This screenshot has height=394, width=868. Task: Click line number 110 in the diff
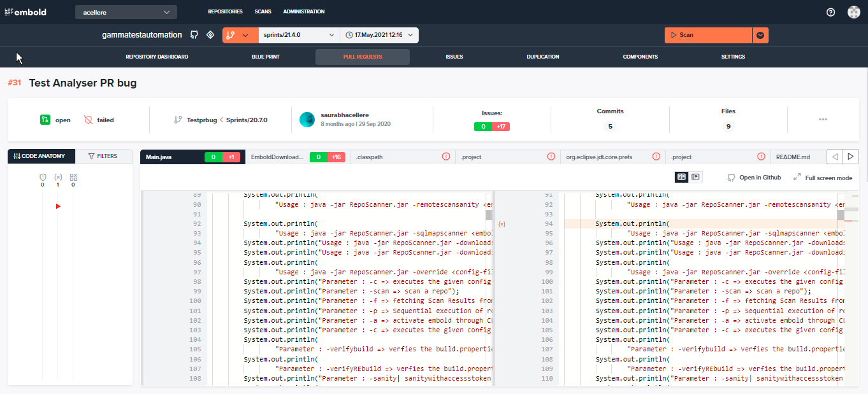pyautogui.click(x=547, y=379)
